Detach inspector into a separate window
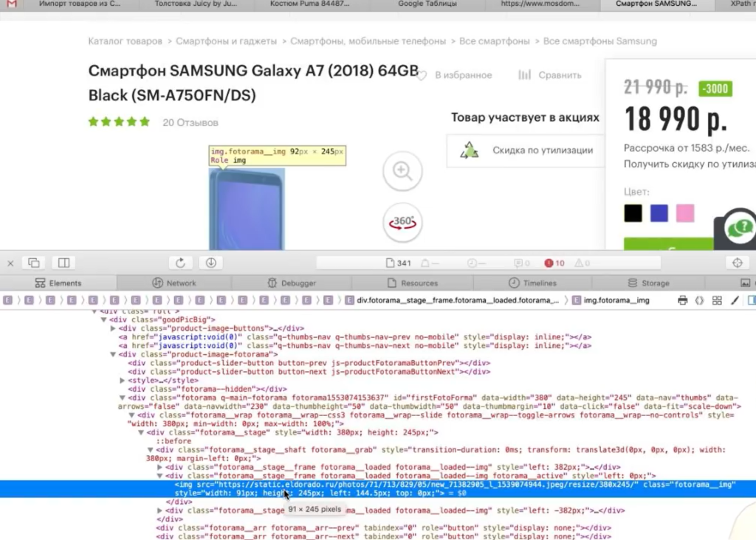 tap(34, 263)
